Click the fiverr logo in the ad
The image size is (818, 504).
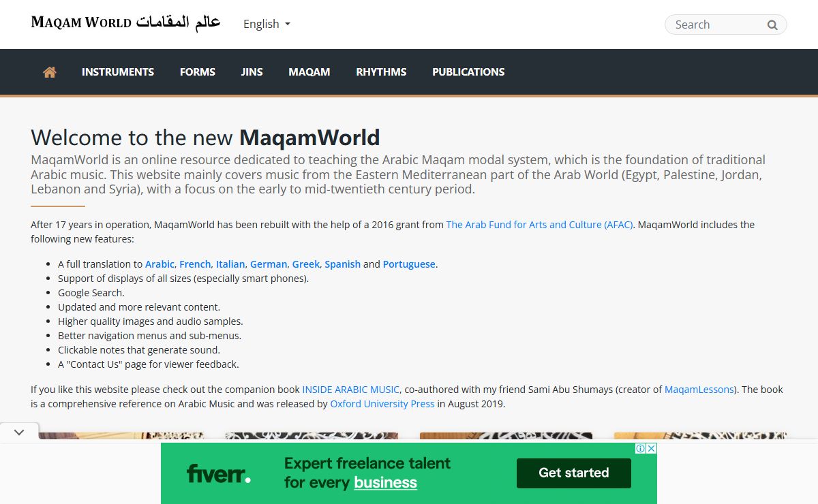218,473
